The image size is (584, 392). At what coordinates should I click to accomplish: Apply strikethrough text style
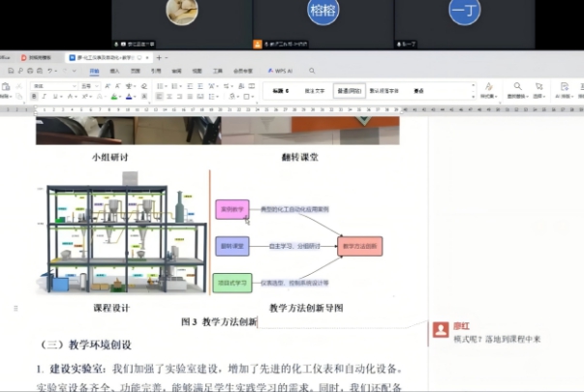70,97
